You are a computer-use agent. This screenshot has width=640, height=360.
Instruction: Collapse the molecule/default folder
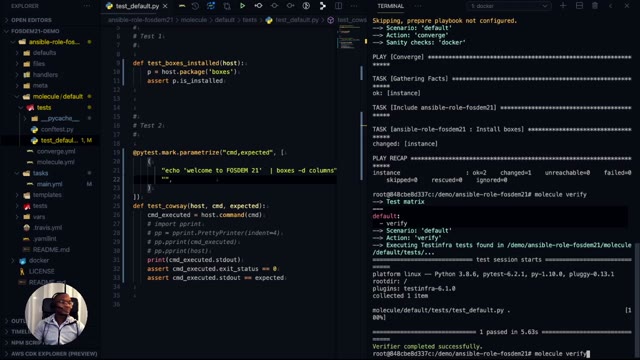[58, 97]
